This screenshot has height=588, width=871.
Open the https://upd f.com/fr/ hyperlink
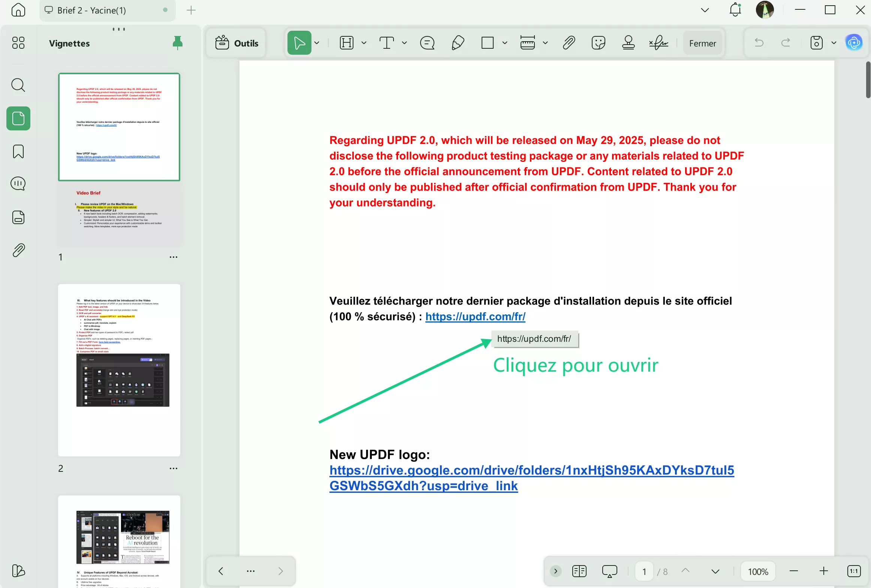tap(475, 317)
